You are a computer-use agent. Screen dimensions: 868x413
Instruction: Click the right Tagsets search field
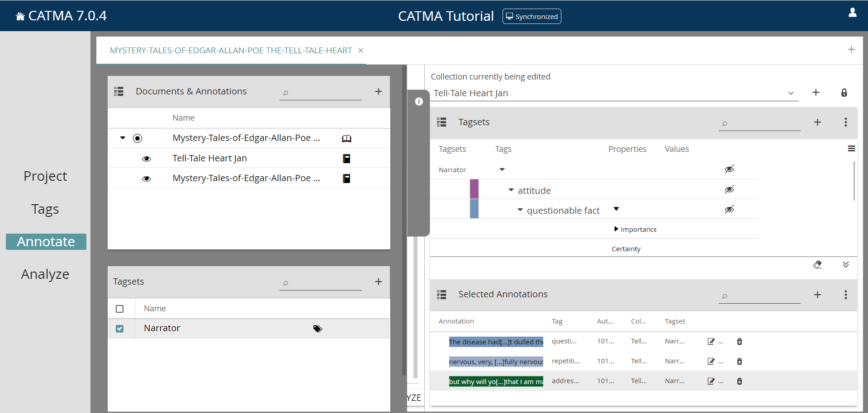coord(759,124)
